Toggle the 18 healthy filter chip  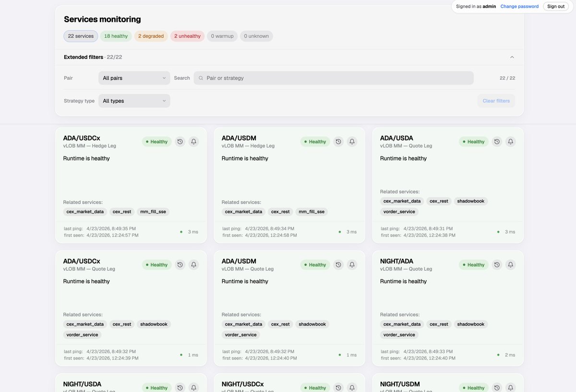pyautogui.click(x=116, y=36)
